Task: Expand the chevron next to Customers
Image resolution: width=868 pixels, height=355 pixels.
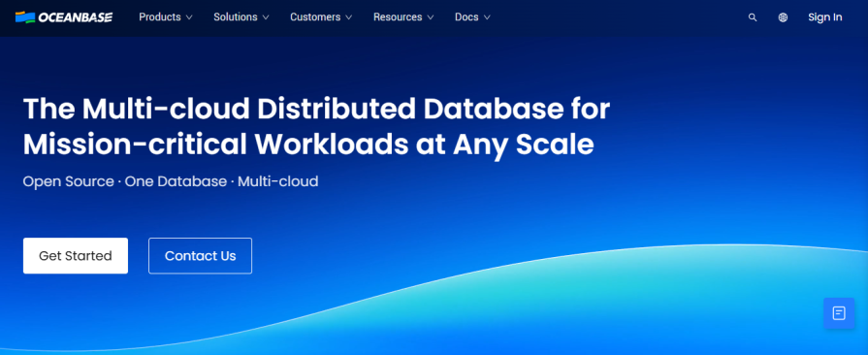Action: (348, 17)
